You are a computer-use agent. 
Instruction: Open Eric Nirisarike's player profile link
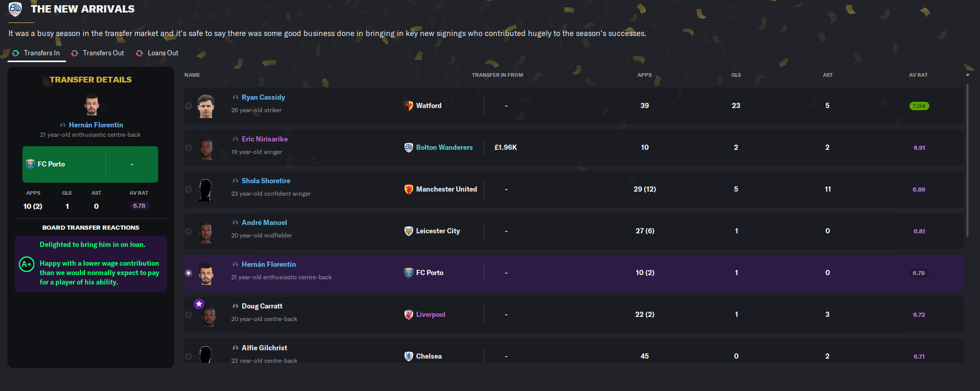(264, 139)
